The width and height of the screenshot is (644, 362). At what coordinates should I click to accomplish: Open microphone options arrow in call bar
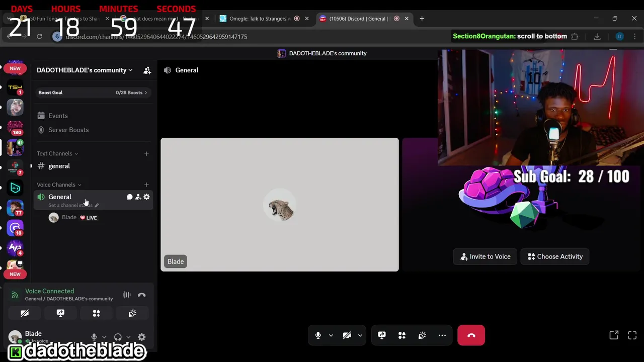coord(331,335)
